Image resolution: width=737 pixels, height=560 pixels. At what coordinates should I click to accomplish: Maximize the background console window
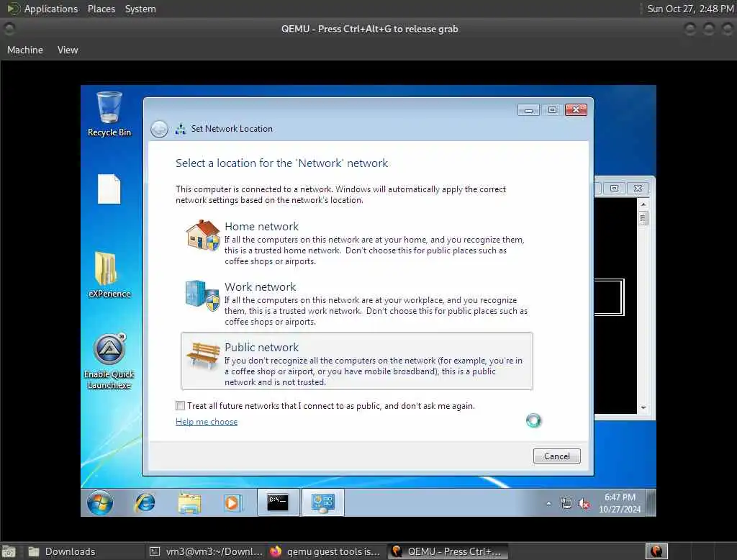[615, 188]
